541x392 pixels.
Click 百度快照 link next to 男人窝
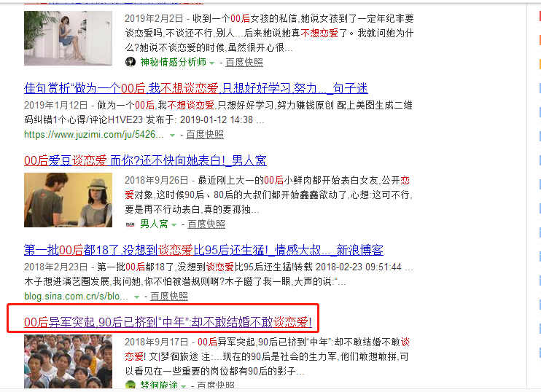pos(206,224)
